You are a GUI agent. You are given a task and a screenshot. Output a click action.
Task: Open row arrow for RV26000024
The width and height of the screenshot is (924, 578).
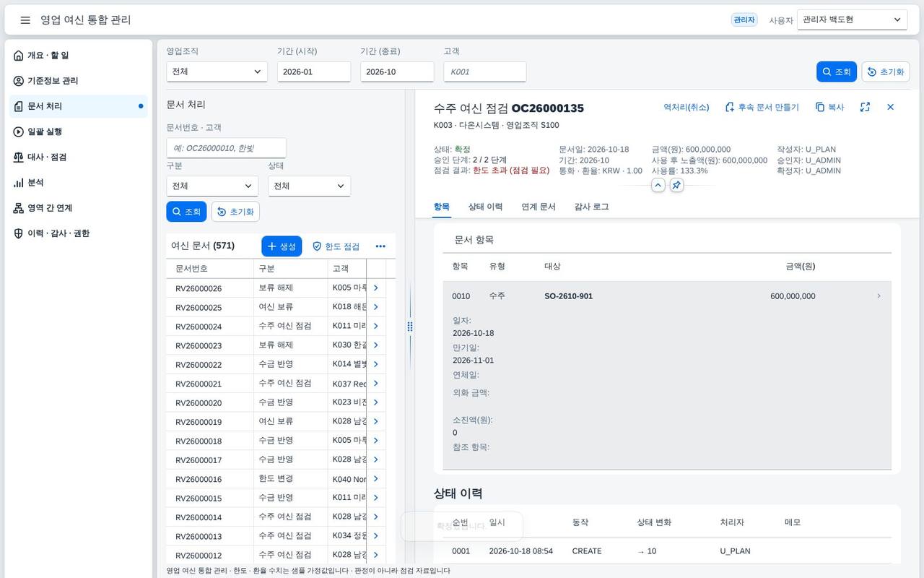pos(375,326)
